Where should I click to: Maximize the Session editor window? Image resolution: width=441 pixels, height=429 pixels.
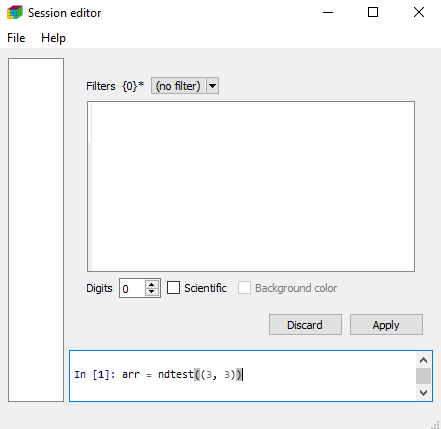[x=373, y=13]
